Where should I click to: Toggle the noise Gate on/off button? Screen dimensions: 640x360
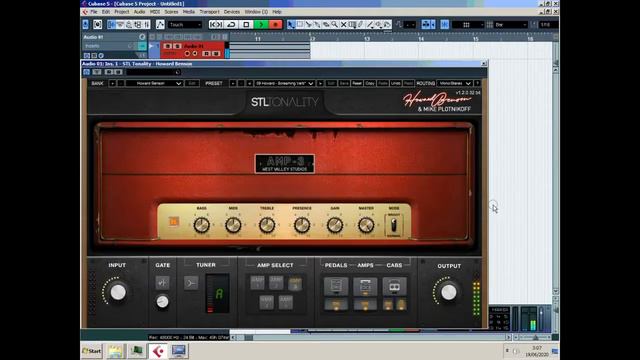(x=162, y=282)
